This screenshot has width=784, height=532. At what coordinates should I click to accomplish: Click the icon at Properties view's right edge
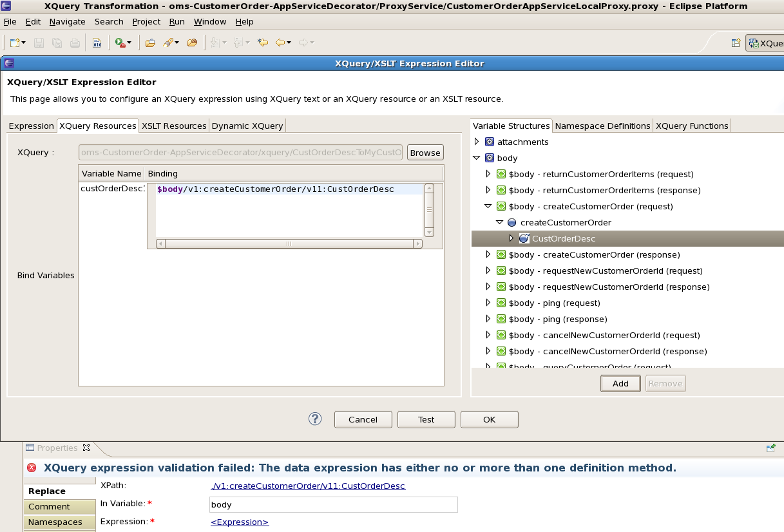[x=770, y=448]
